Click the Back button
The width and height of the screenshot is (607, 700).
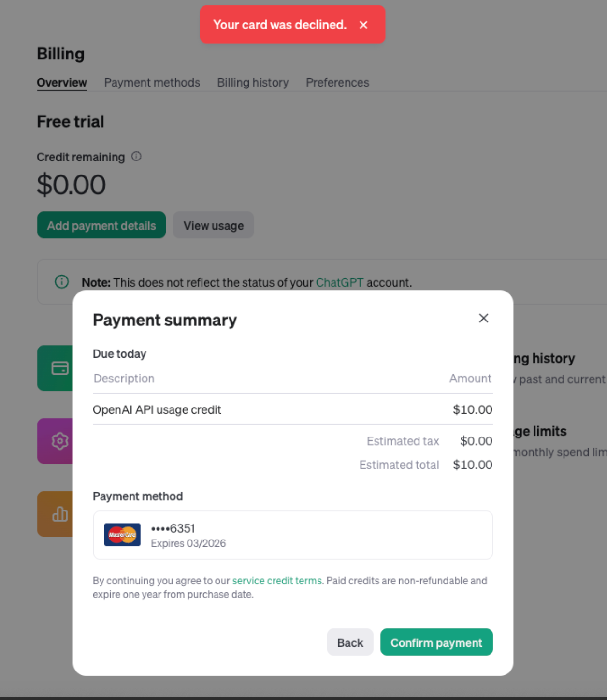(350, 642)
